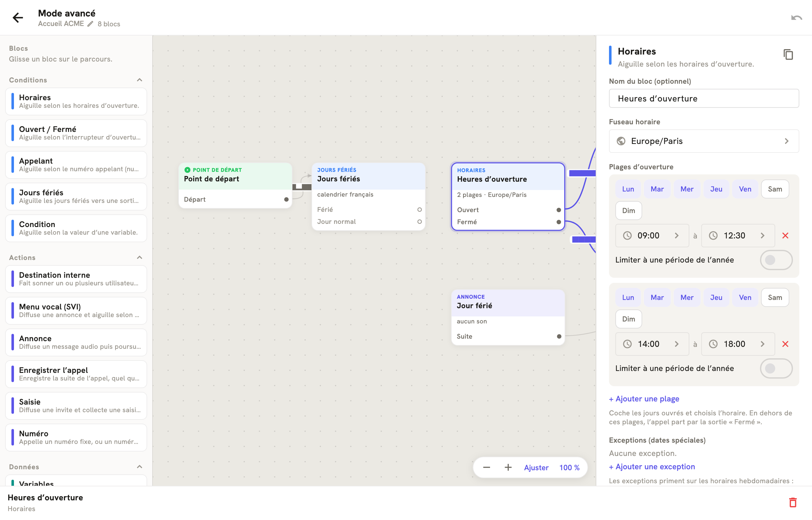This screenshot has height=520, width=812.
Task: Click the Suite output connector dot
Action: 559,337
